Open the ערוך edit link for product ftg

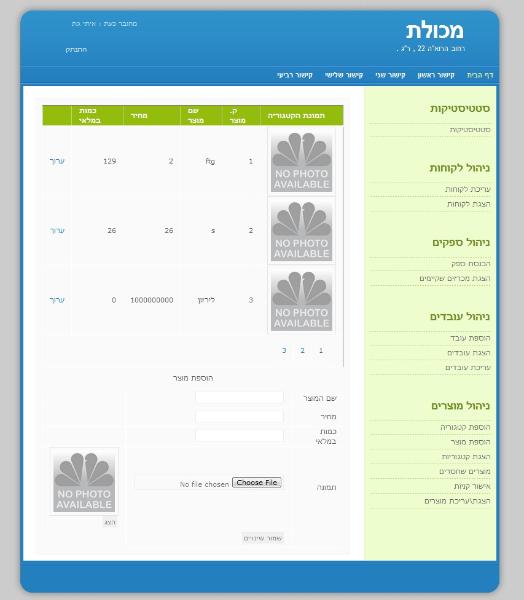[57, 161]
